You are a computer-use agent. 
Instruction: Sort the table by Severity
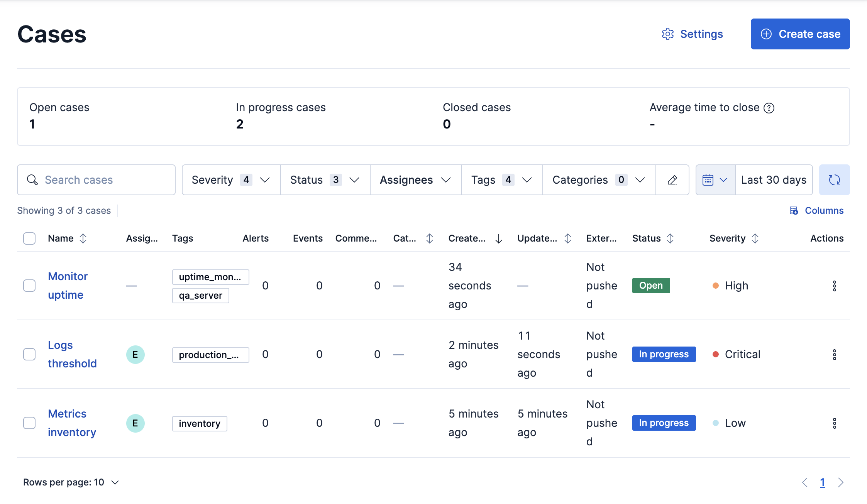[x=755, y=238]
